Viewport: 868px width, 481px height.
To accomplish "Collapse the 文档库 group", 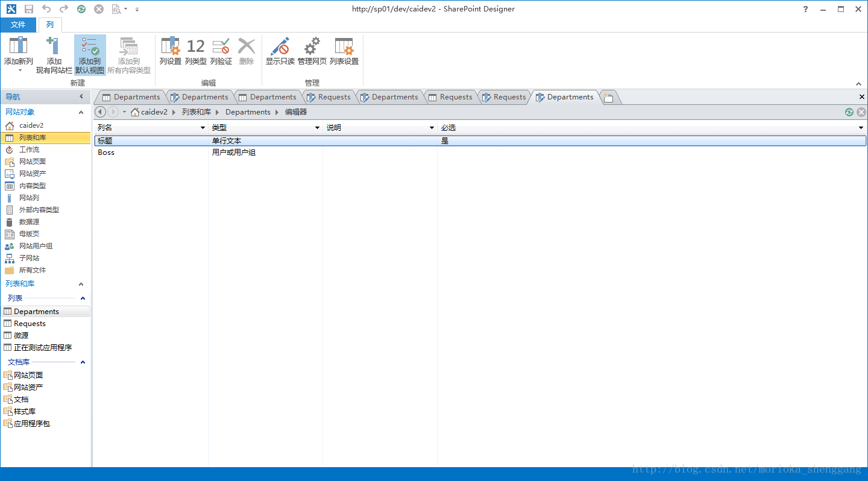I will [x=83, y=362].
